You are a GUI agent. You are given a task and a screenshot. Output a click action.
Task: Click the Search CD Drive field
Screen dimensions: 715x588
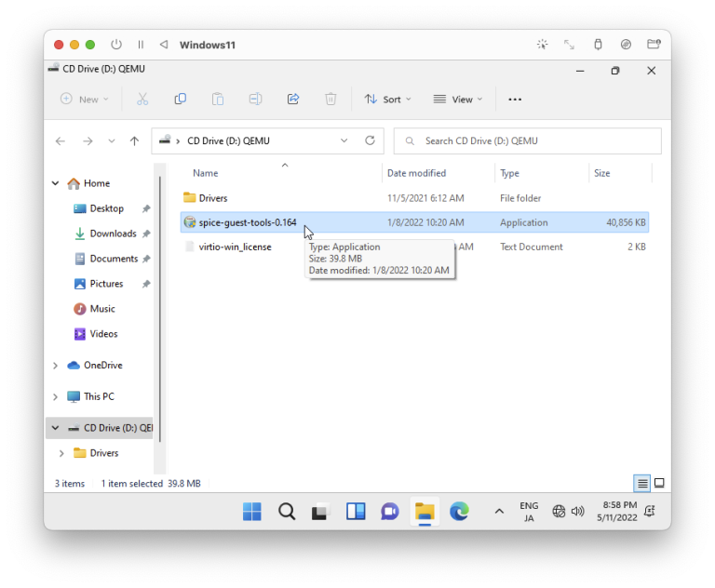[527, 140]
